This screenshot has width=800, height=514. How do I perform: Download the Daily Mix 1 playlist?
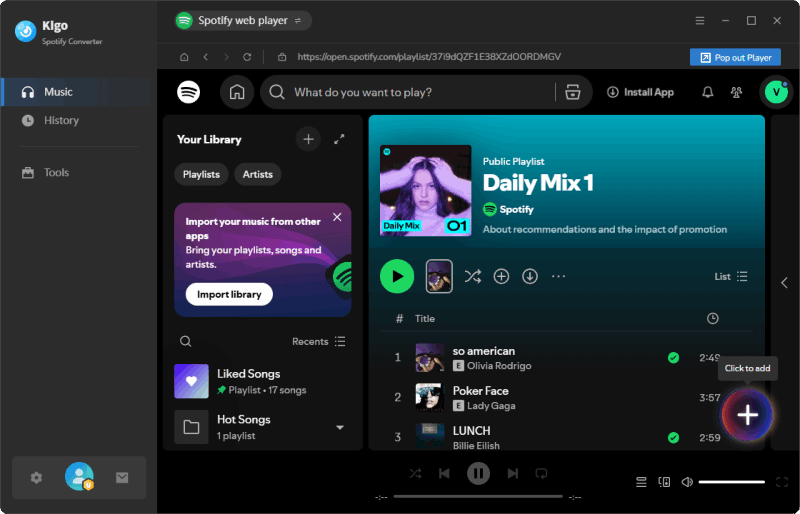pos(530,277)
